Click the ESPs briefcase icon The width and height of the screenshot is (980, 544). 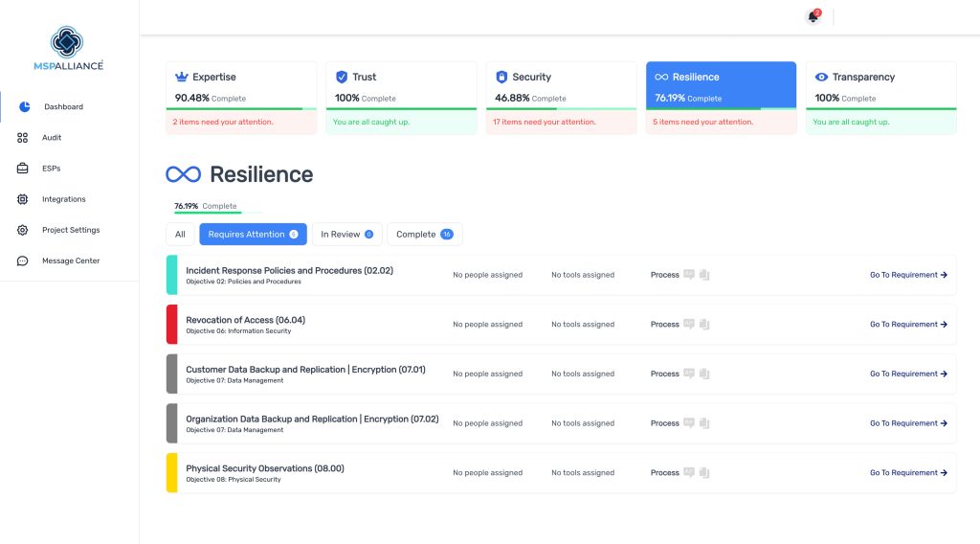23,169
